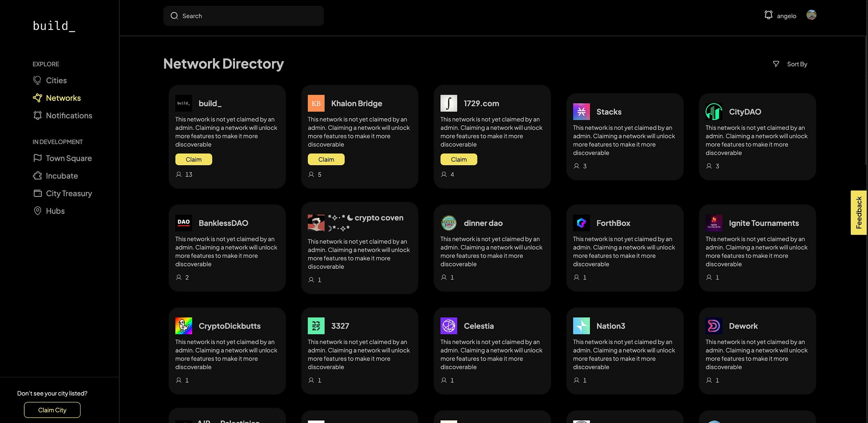This screenshot has height=423, width=868.
Task: Click the Incubate puzzle icon
Action: [x=37, y=176]
